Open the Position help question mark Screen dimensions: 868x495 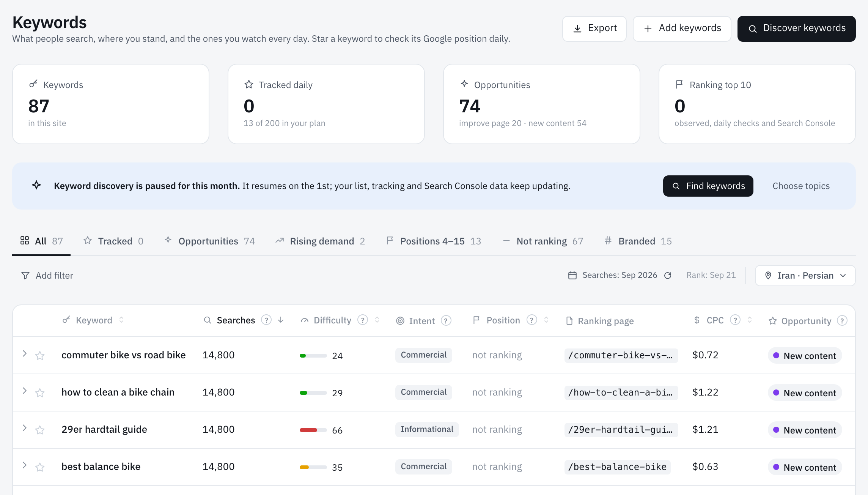(532, 320)
